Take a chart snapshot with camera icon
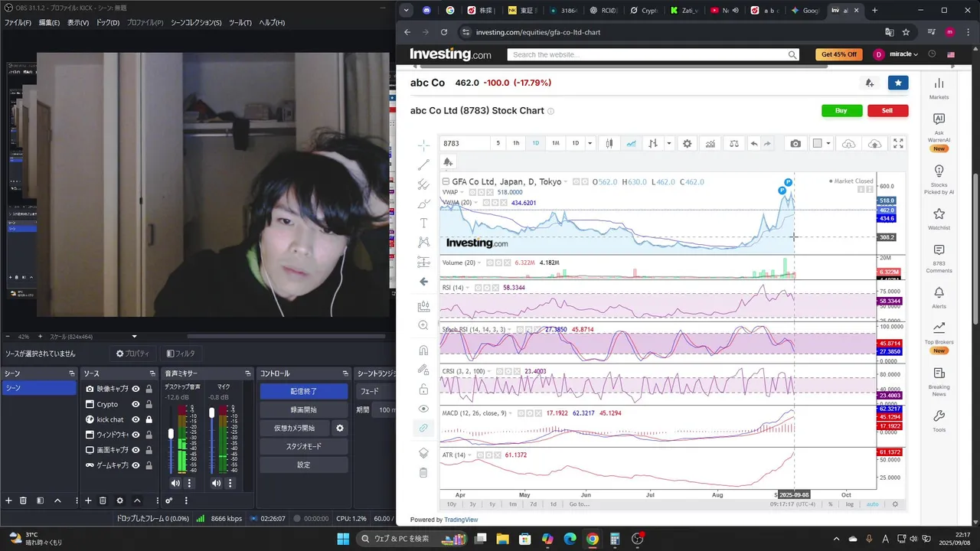The height and width of the screenshot is (551, 980). click(x=795, y=143)
